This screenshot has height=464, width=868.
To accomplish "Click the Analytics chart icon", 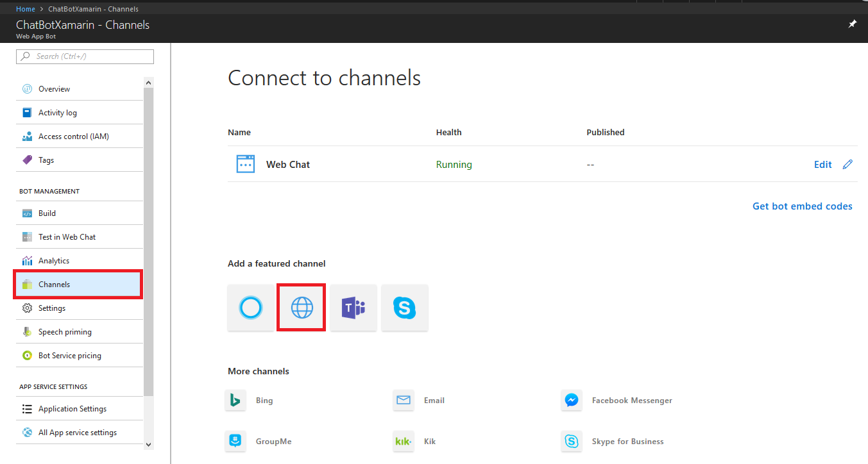I will [x=27, y=261].
